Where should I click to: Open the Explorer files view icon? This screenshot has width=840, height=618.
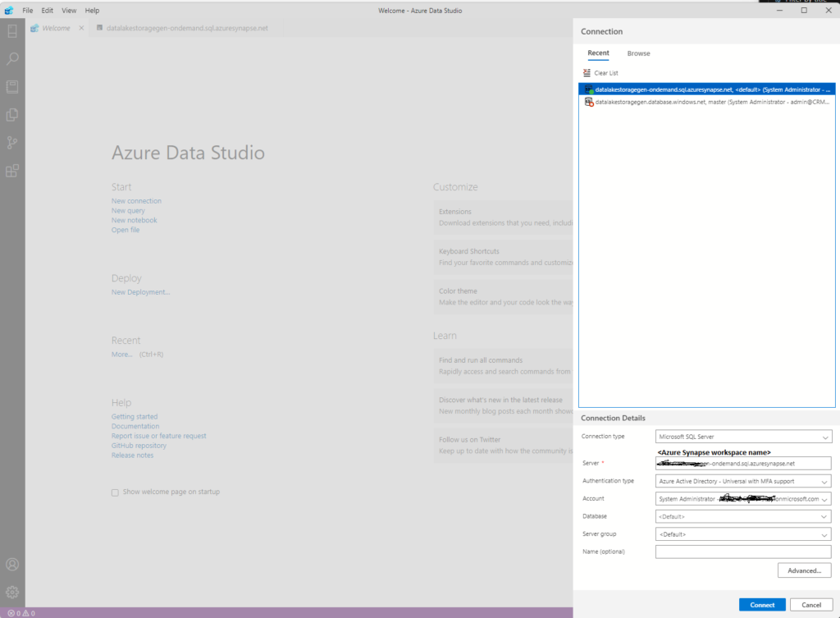(x=12, y=115)
